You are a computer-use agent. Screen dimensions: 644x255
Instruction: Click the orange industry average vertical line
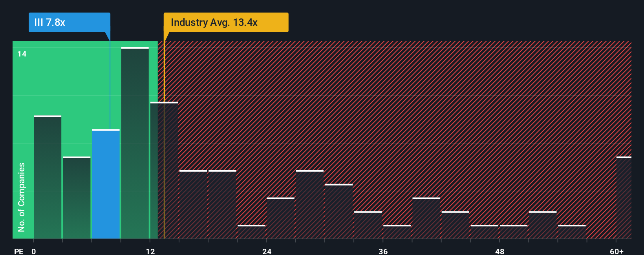pos(164,140)
